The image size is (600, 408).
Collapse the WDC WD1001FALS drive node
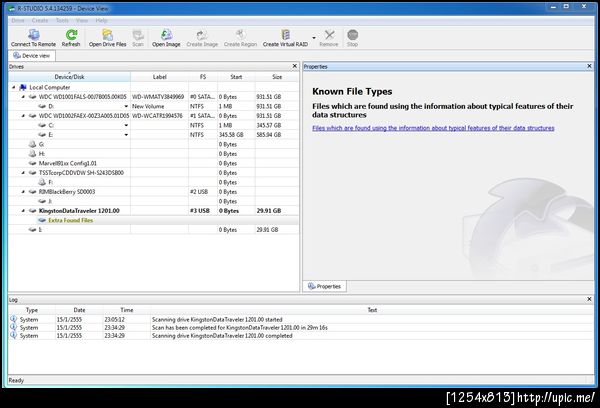(23, 97)
